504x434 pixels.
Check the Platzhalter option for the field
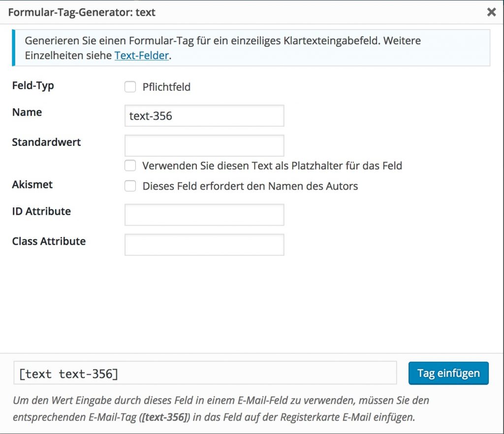130,166
